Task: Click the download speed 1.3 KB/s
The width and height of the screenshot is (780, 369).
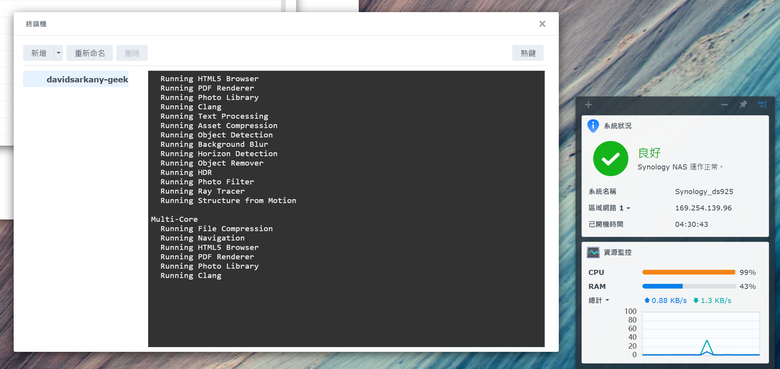Action: tap(712, 300)
